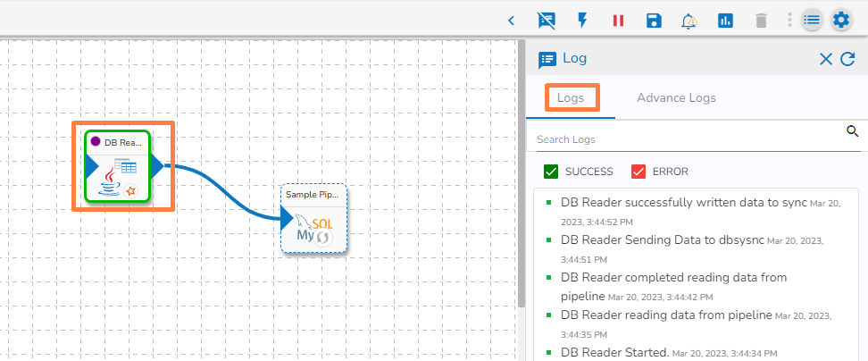Click timestamp '3:44:35 PM' in log list

(x=584, y=335)
